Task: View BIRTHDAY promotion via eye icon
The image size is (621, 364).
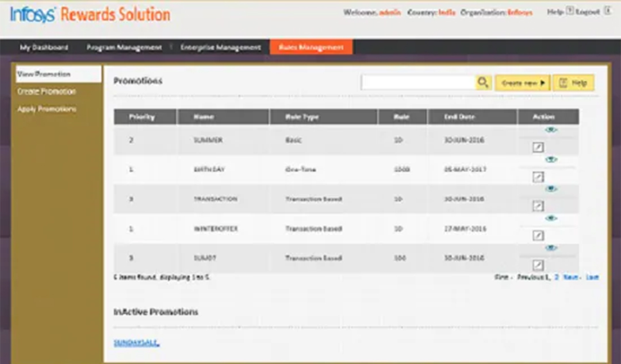Action: point(551,159)
